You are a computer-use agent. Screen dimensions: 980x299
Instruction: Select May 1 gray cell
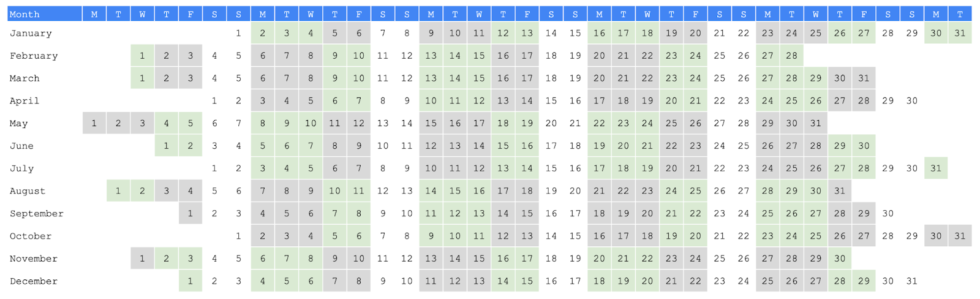94,123
